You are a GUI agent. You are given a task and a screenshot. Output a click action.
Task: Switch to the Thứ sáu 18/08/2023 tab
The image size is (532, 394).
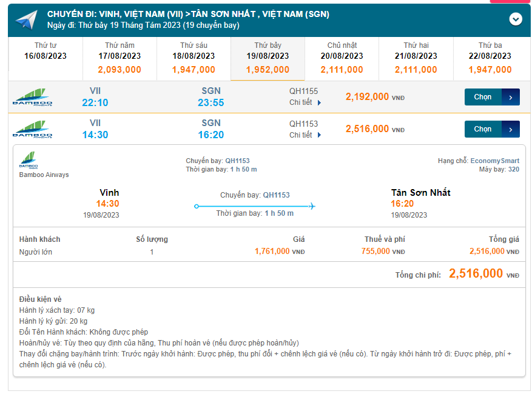194,58
